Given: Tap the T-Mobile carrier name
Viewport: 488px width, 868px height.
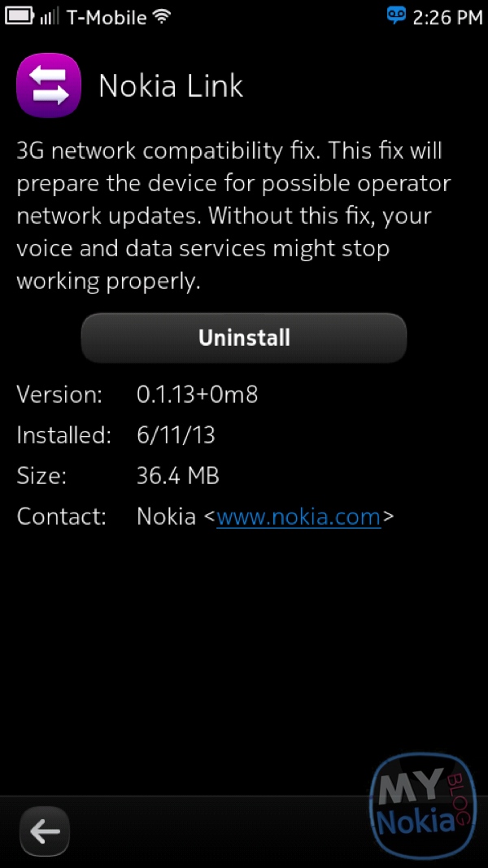Looking at the screenshot, I should tap(105, 16).
